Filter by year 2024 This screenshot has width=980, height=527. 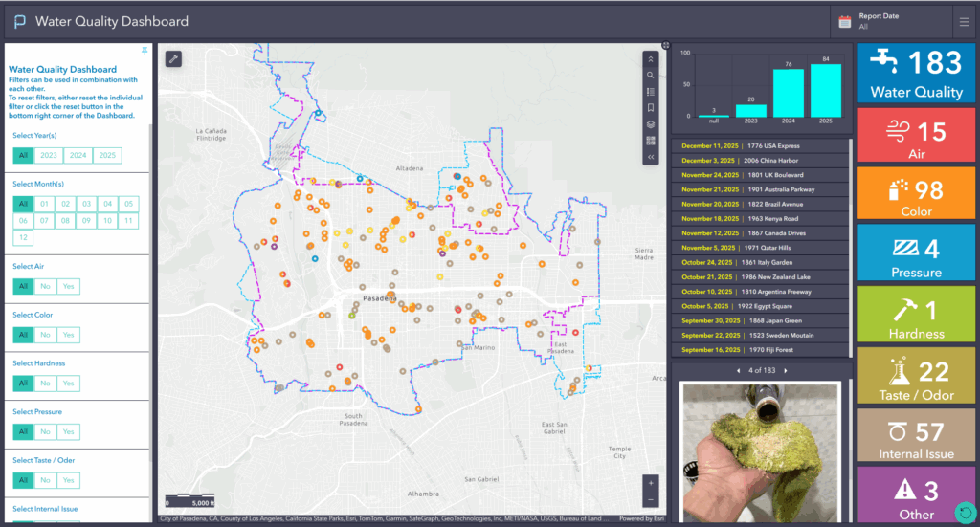(78, 156)
